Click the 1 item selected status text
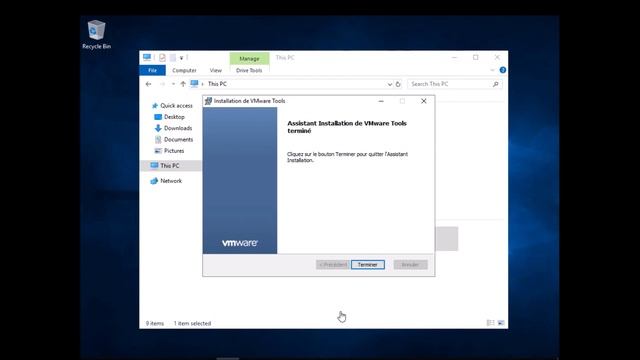 192,323
